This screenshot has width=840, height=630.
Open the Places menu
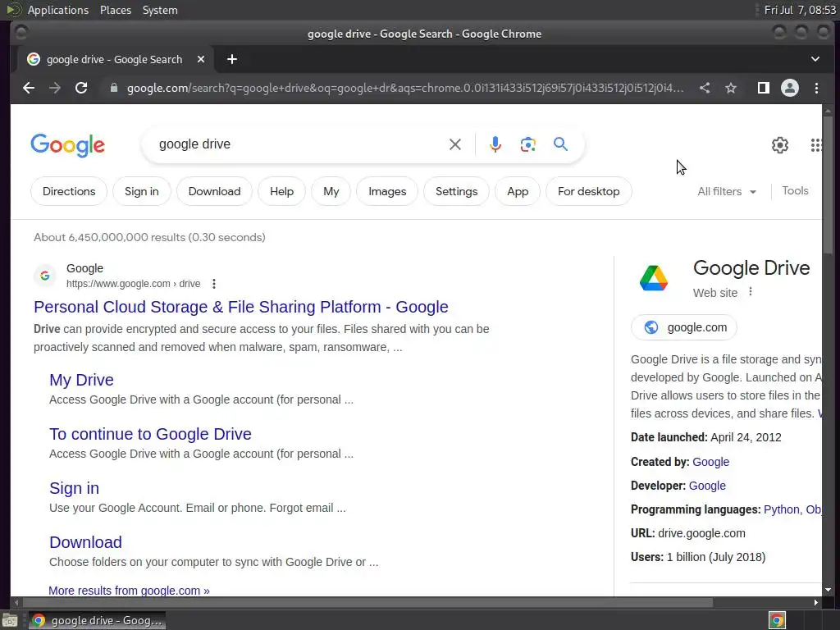click(x=116, y=10)
